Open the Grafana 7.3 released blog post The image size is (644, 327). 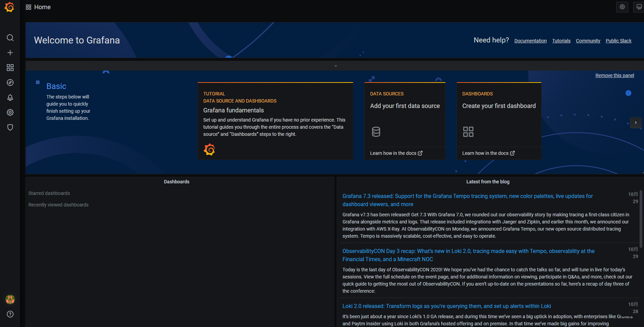468,200
